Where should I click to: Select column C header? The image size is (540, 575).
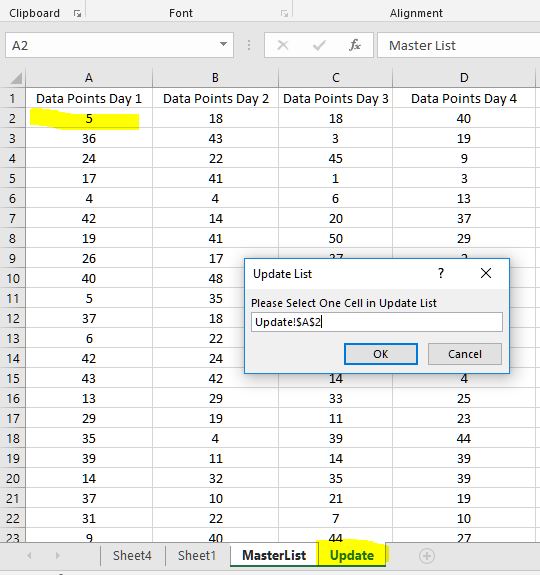pos(335,78)
